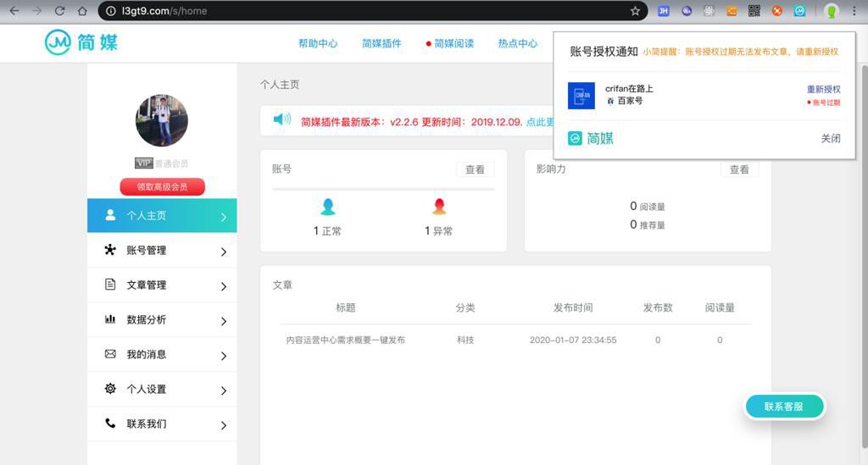Click the 联系我们 phone icon
Screen dimensions: 868x465
110,423
